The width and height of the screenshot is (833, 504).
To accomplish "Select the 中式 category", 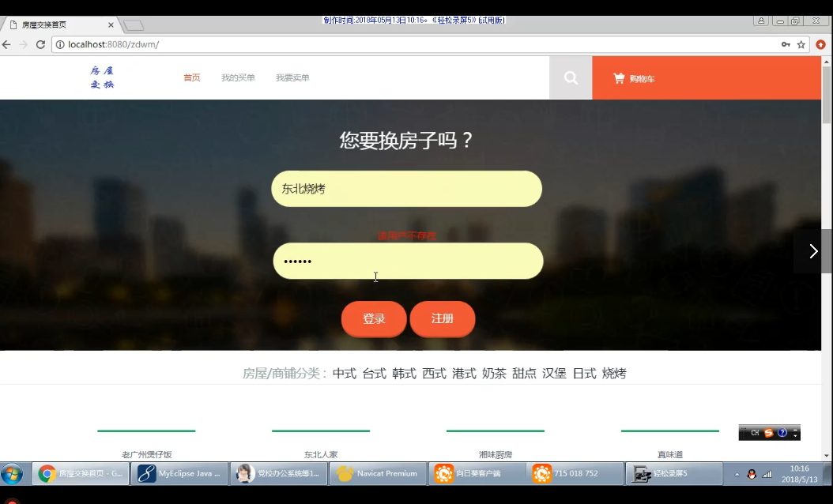I will tap(345, 374).
